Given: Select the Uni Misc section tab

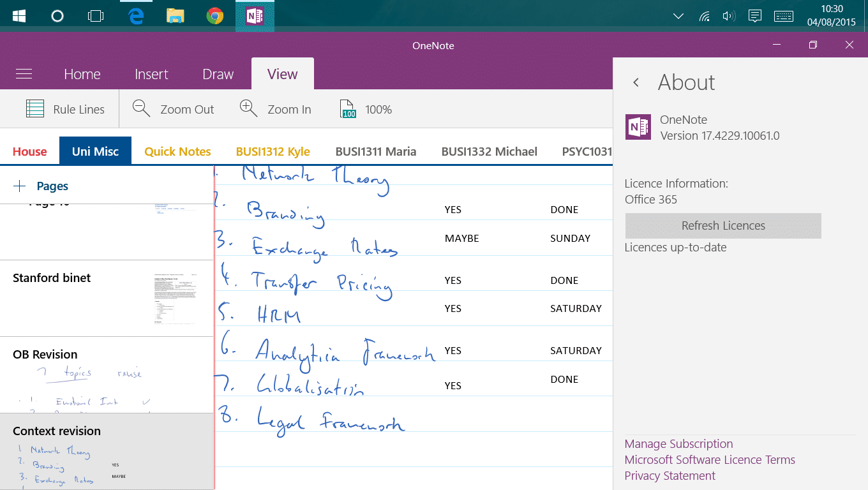Looking at the screenshot, I should (x=95, y=151).
